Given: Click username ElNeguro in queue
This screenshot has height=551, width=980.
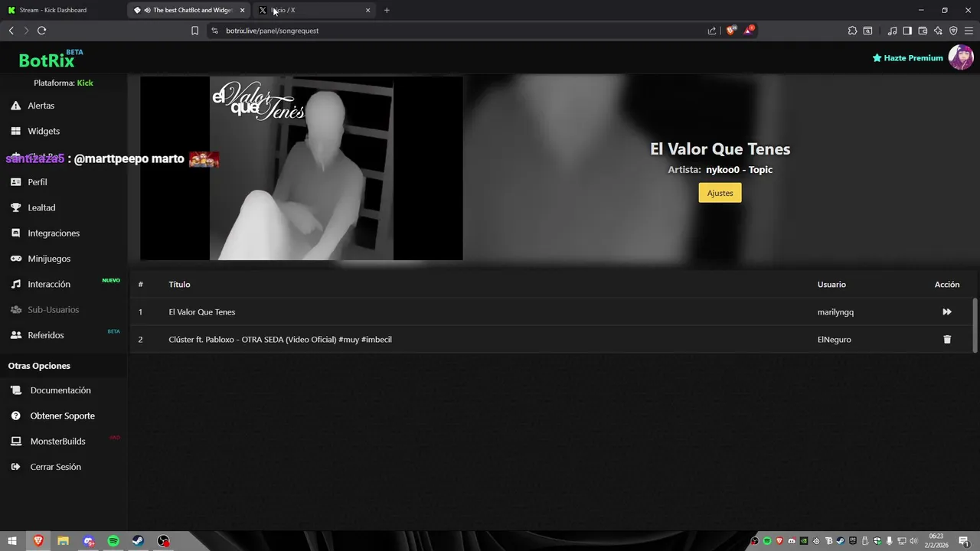Looking at the screenshot, I should click(834, 339).
